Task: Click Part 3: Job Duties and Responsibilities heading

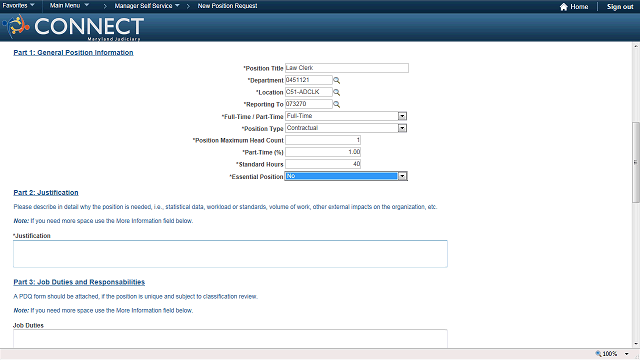Action: click(79, 282)
